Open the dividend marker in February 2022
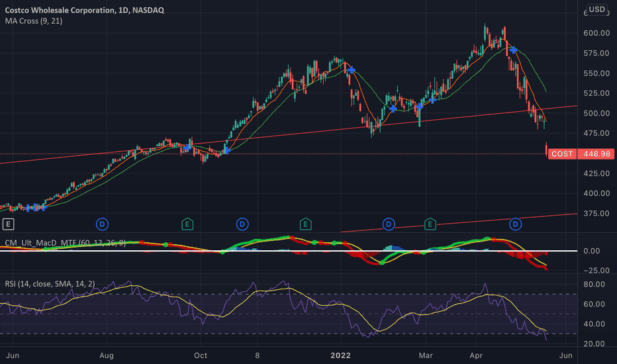Screen dimensions: 617x364 (x=389, y=224)
